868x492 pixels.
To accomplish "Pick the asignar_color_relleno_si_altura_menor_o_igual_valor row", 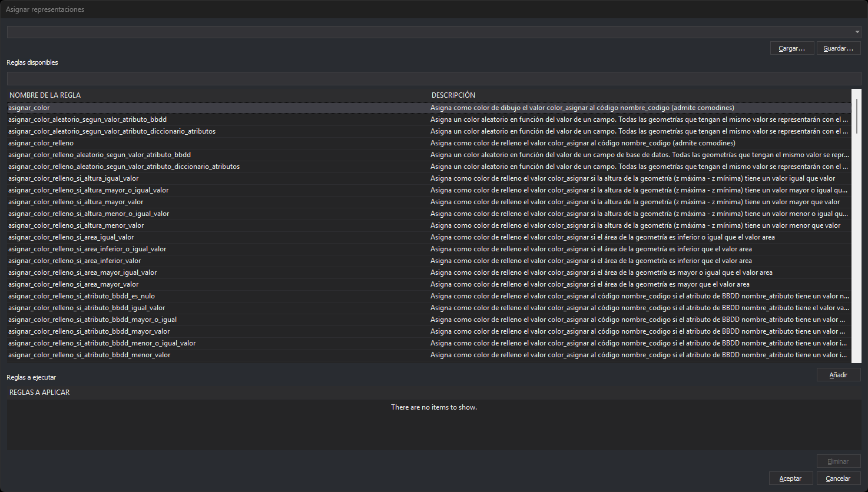I will [429, 214].
